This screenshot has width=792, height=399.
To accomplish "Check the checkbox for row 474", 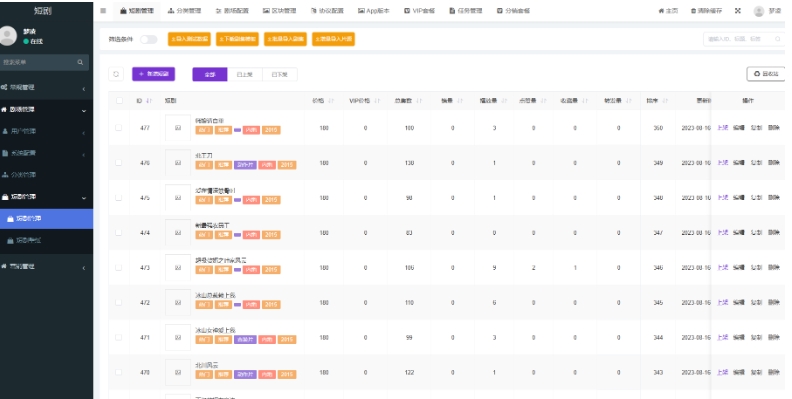I will pyautogui.click(x=119, y=232).
